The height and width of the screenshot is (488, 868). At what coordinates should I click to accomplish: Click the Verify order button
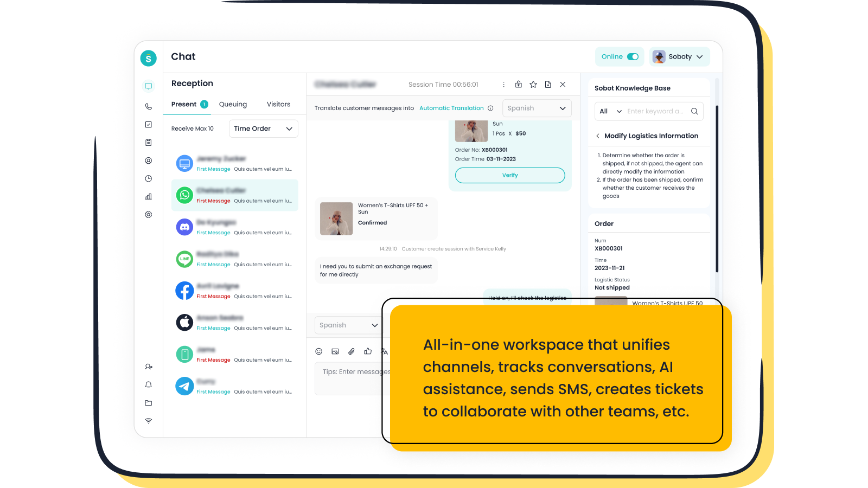(510, 175)
